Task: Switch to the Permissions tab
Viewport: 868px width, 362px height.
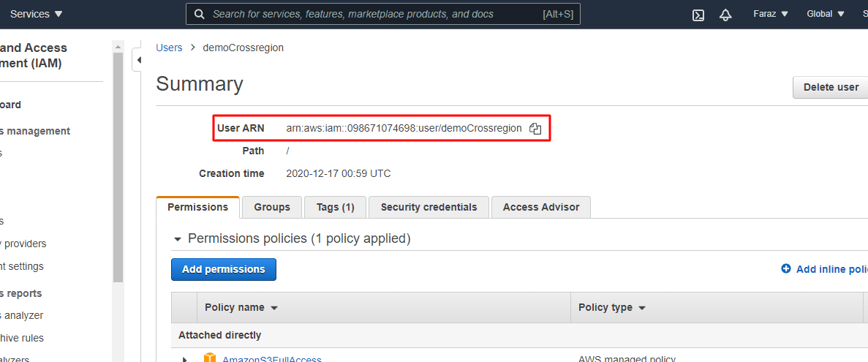Action: tap(197, 207)
